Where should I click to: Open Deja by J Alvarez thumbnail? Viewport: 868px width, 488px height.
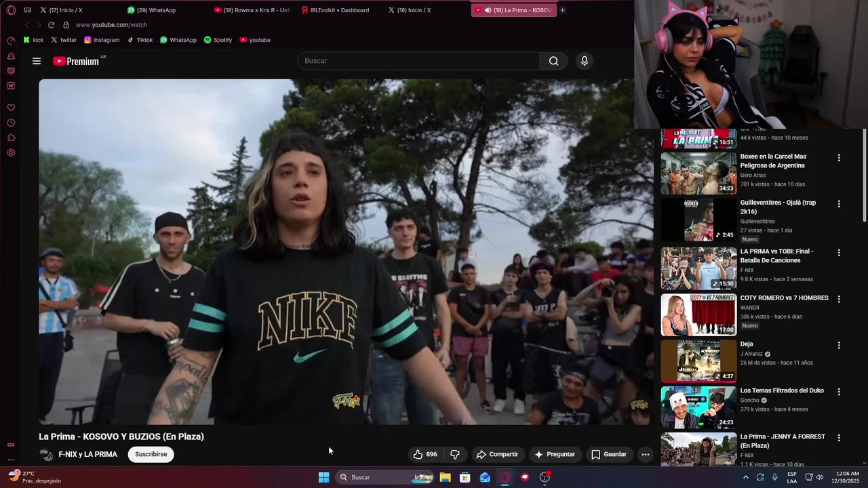(x=698, y=361)
